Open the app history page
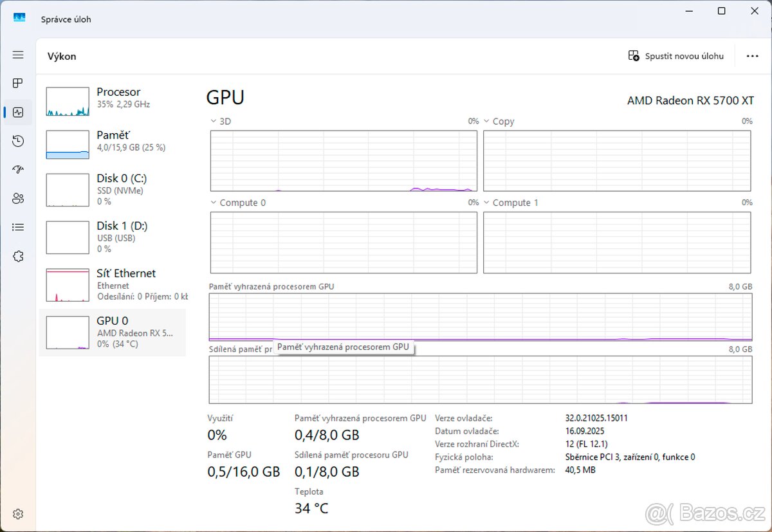The width and height of the screenshot is (772, 532). [x=17, y=141]
